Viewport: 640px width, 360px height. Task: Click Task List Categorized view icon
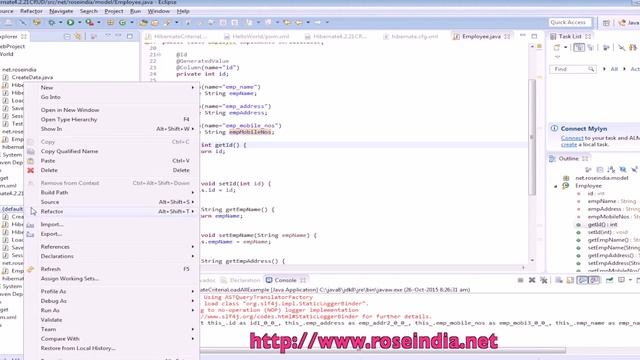(x=579, y=47)
